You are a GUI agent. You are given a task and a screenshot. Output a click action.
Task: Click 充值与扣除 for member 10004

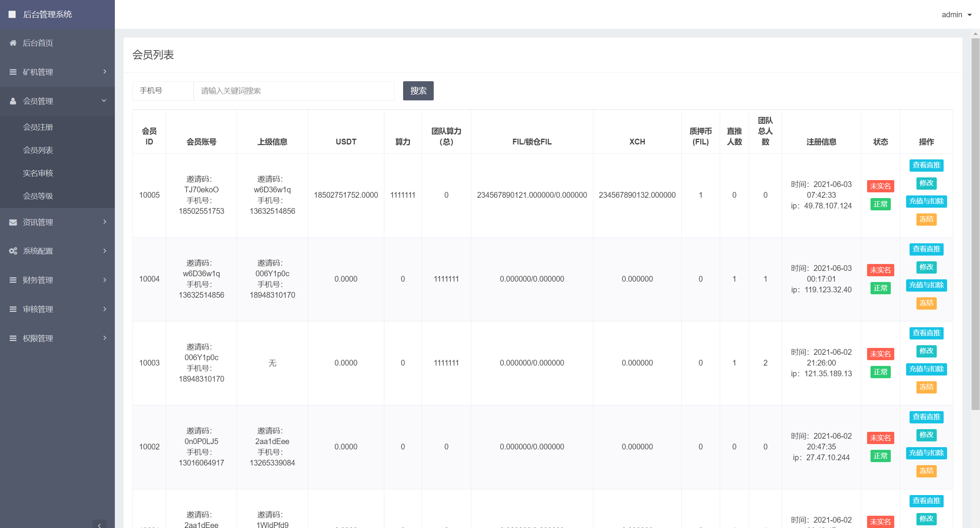pyautogui.click(x=926, y=285)
